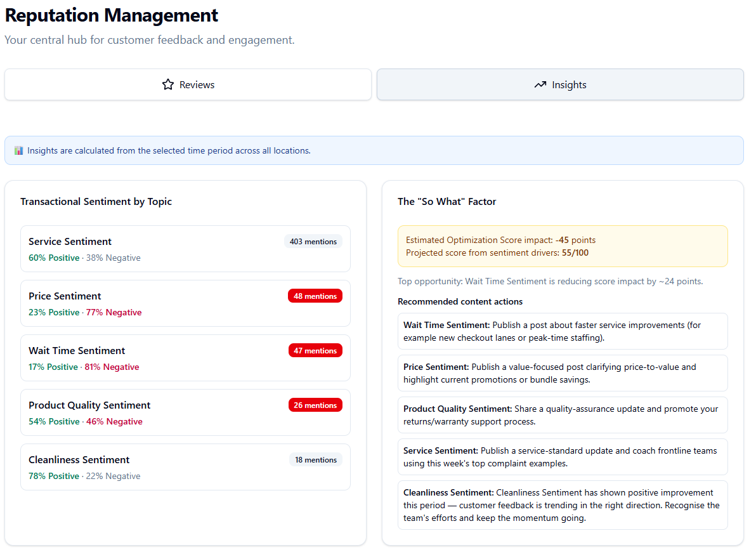The height and width of the screenshot is (552, 756).
Task: Click the 'Your central hub' subtitle text
Action: click(150, 39)
